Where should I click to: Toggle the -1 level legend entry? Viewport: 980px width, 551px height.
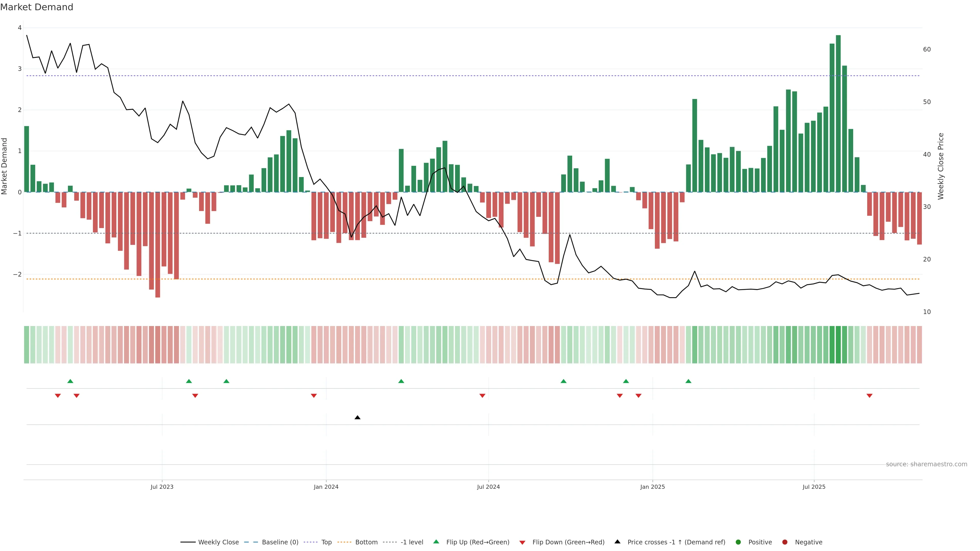[412, 542]
